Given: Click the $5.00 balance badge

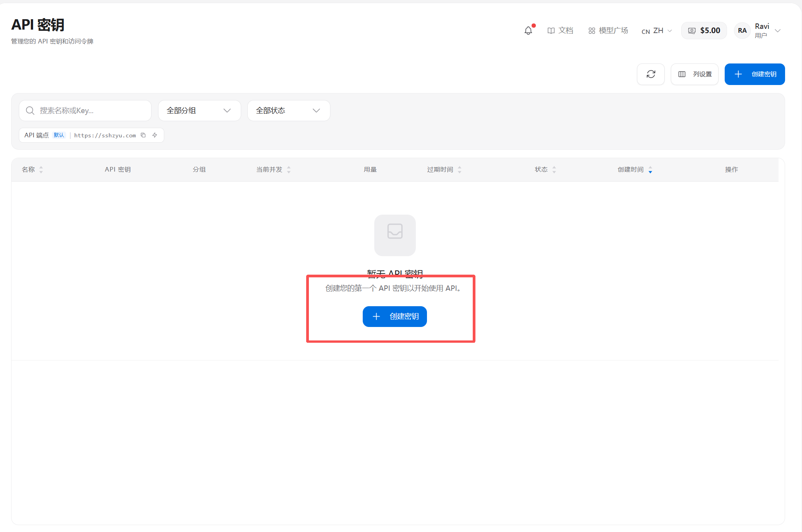Looking at the screenshot, I should pos(704,30).
